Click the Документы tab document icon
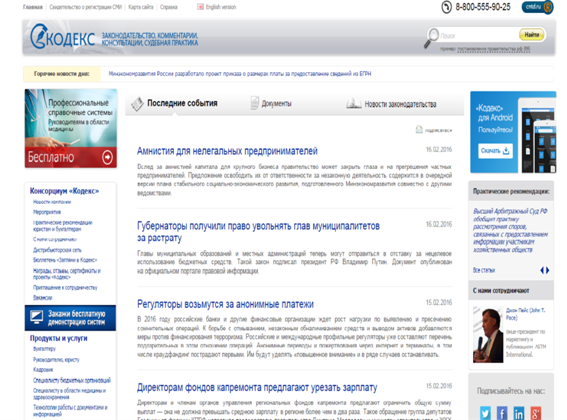This screenshot has width=567, height=420. (255, 103)
